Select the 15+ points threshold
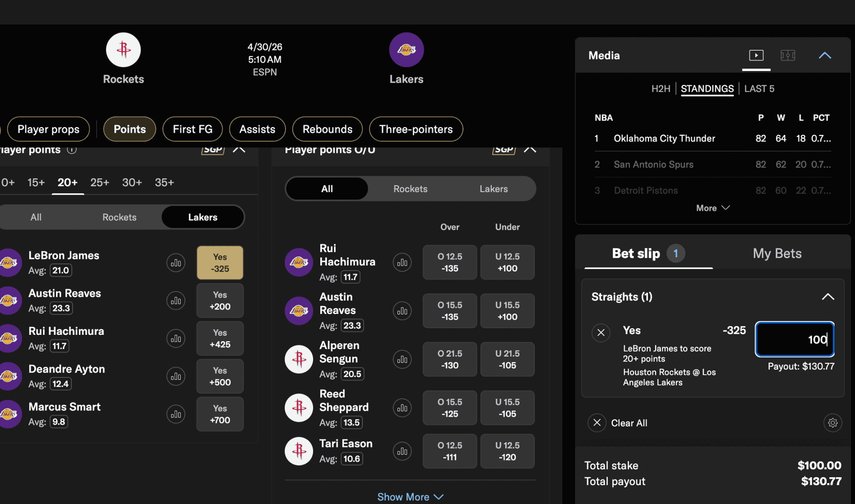This screenshot has width=855, height=504. click(36, 183)
